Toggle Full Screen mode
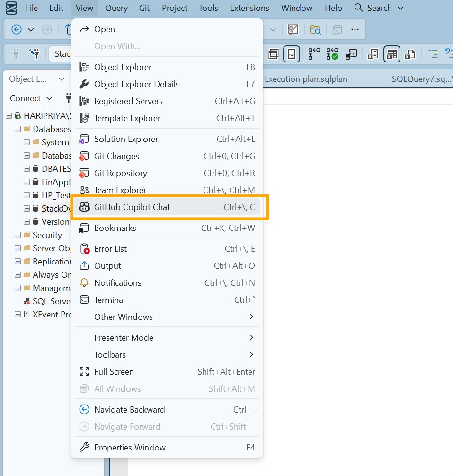Screen dimensions: 453x476 [x=167, y=372]
